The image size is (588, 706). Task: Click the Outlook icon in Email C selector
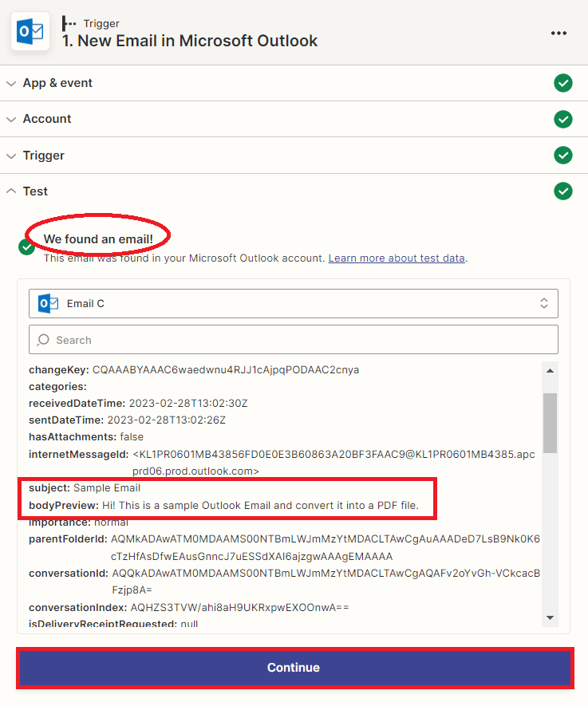point(49,304)
